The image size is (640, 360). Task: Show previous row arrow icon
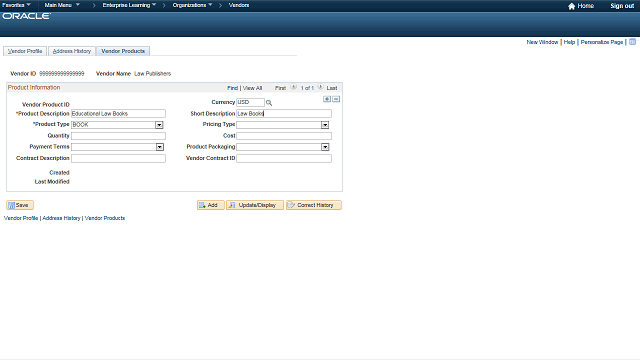[x=293, y=87]
